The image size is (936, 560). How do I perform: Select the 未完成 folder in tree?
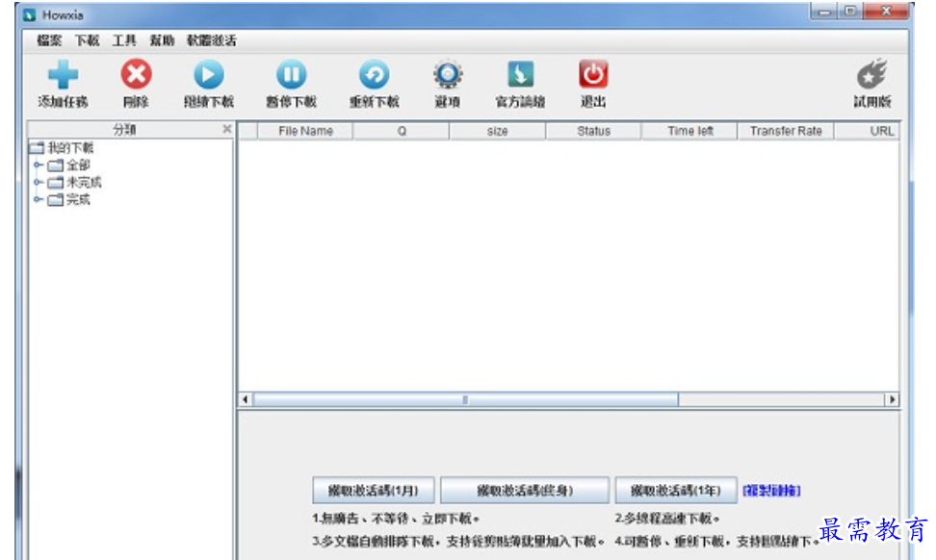(74, 182)
